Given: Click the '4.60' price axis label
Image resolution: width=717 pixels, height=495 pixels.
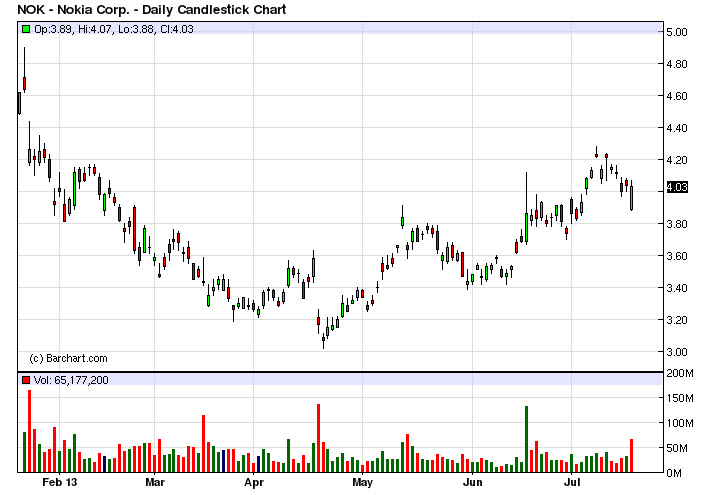Looking at the screenshot, I should point(677,96).
